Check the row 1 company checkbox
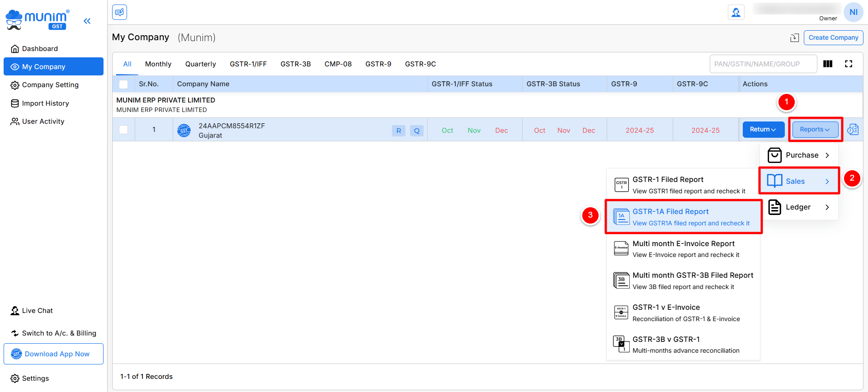The width and height of the screenshot is (868, 392). [123, 130]
